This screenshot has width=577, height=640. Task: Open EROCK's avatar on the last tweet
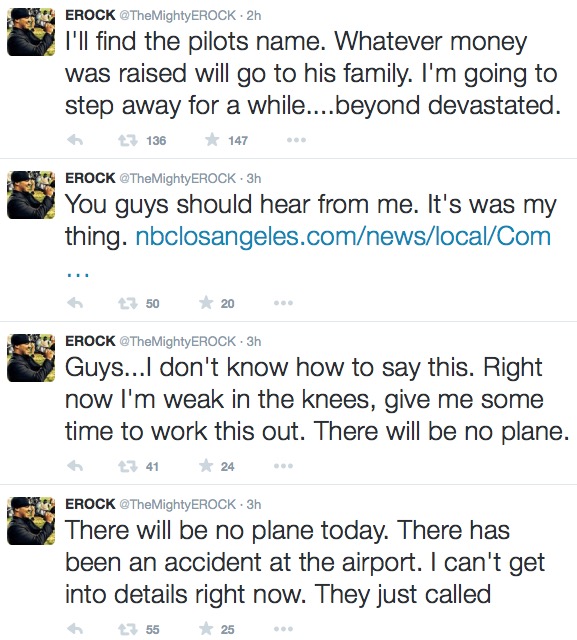coord(31,521)
